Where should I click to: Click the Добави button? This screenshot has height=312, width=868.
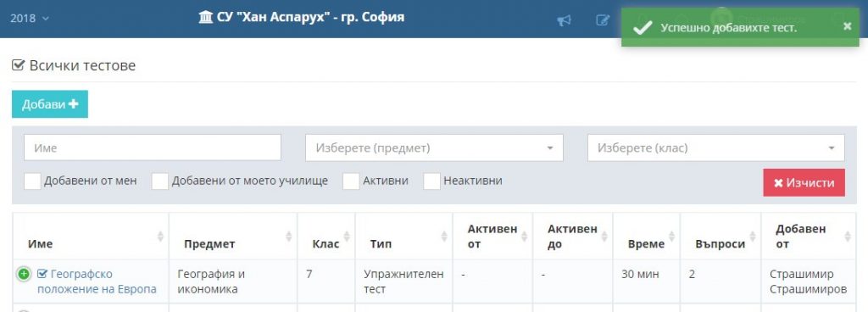[x=50, y=104]
